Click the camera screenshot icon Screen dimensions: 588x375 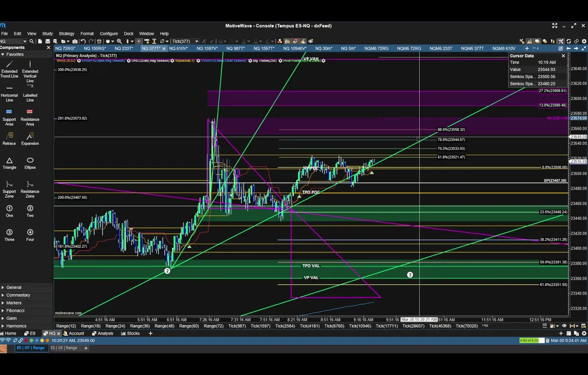[75, 41]
